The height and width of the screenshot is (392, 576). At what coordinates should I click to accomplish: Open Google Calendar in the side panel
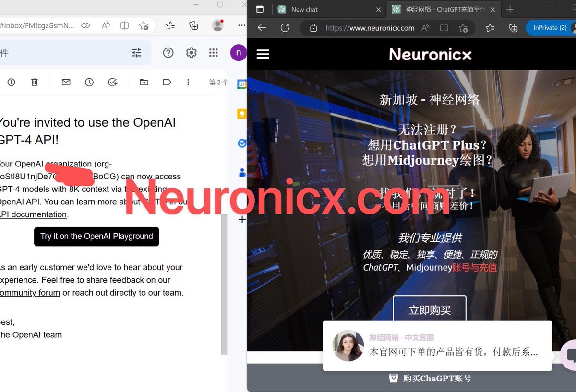242,84
